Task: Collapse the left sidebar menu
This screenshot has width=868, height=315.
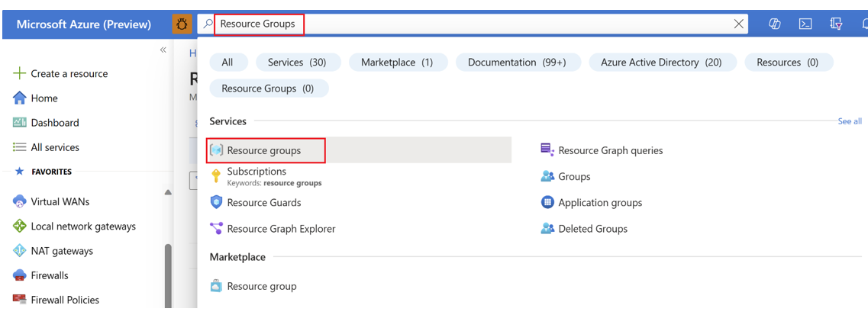Action: (x=163, y=50)
